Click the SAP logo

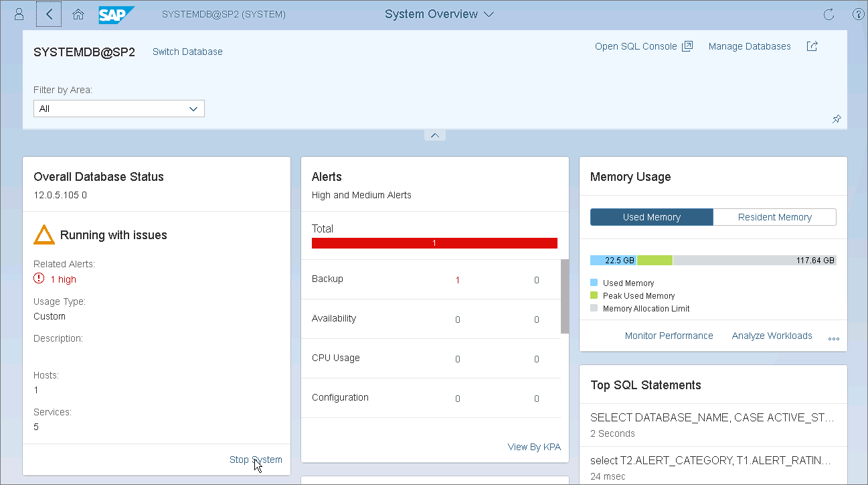point(116,14)
